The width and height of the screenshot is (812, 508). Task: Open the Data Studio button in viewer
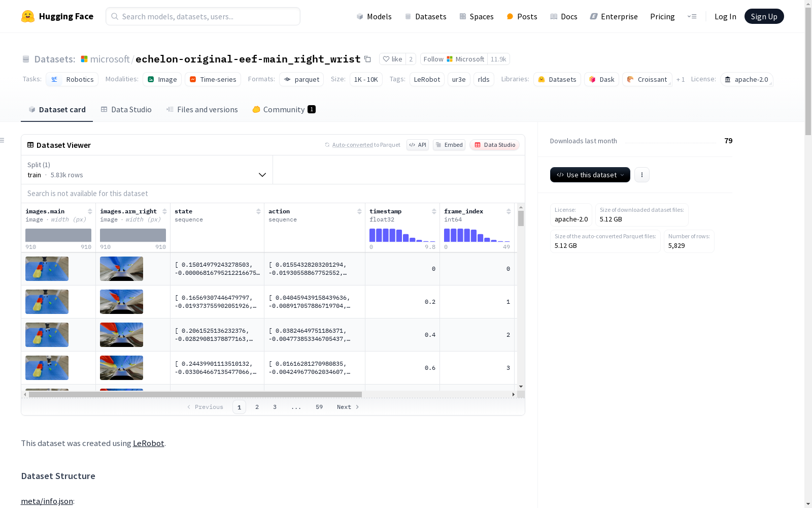tap(495, 145)
